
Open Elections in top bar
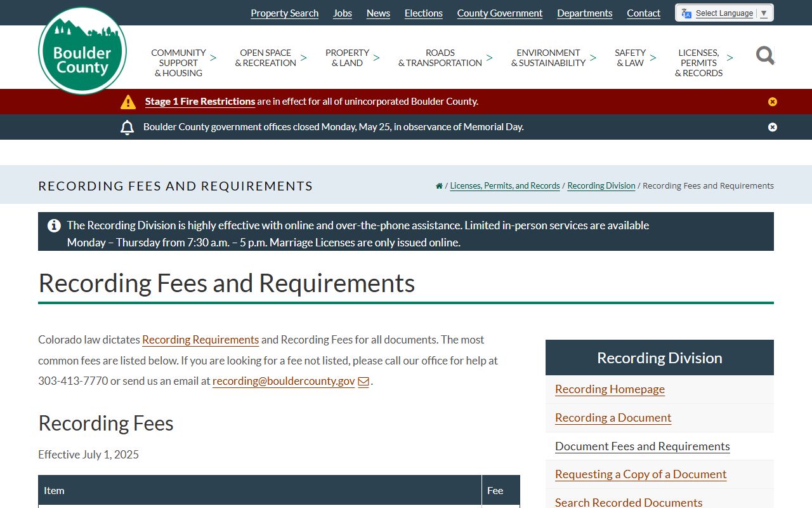click(x=424, y=13)
